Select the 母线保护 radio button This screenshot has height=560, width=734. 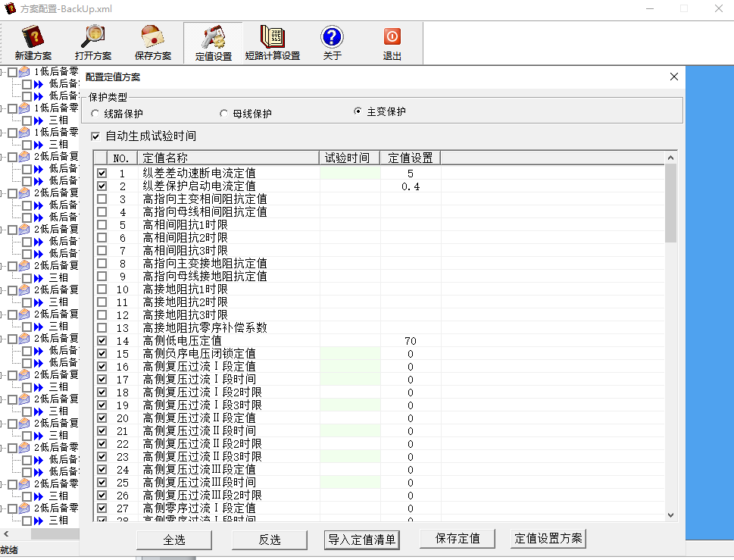[224, 114]
